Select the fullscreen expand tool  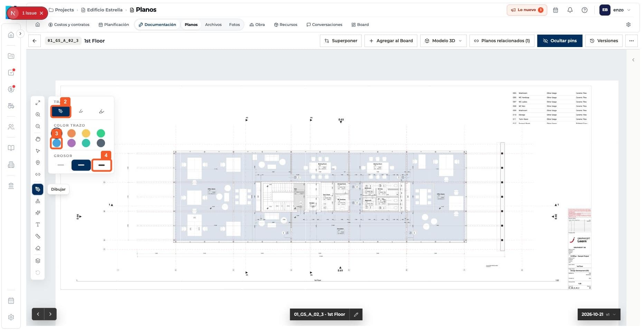coord(38,103)
